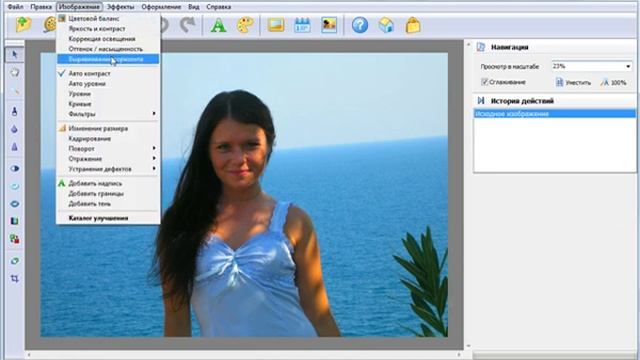
Task: Expand the Отражение submenu
Action: (x=108, y=159)
